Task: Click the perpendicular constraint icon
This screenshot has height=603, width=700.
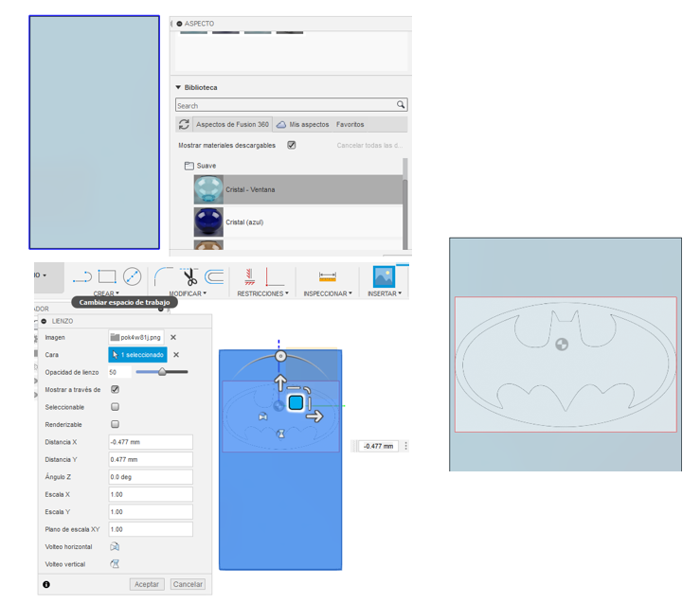Action: [274, 277]
